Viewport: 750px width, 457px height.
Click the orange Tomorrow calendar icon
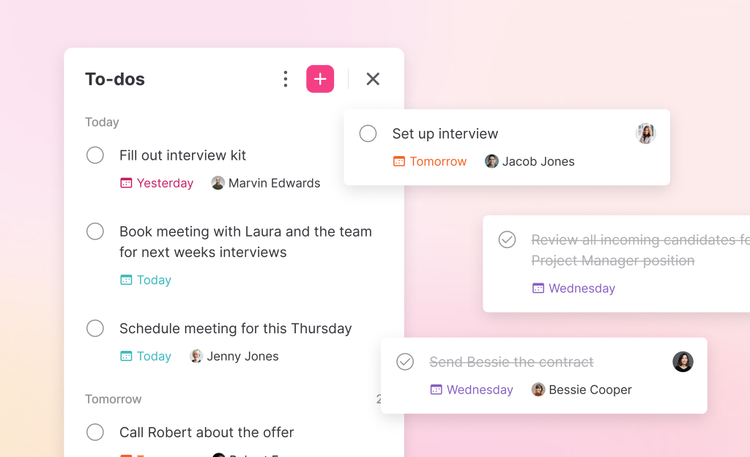pos(399,161)
